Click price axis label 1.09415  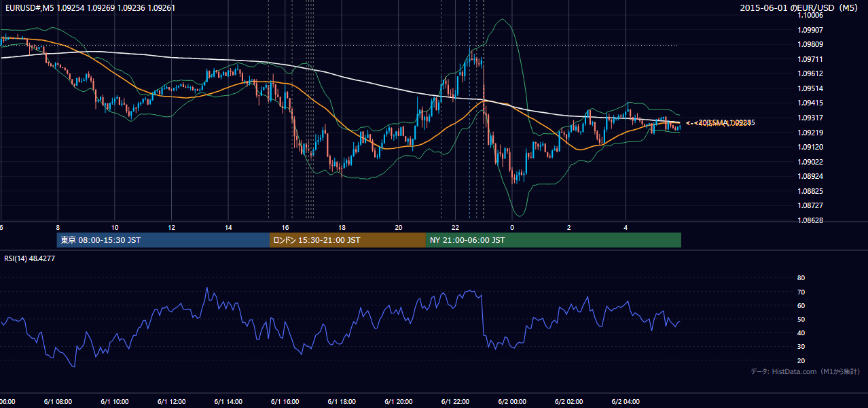click(x=810, y=103)
